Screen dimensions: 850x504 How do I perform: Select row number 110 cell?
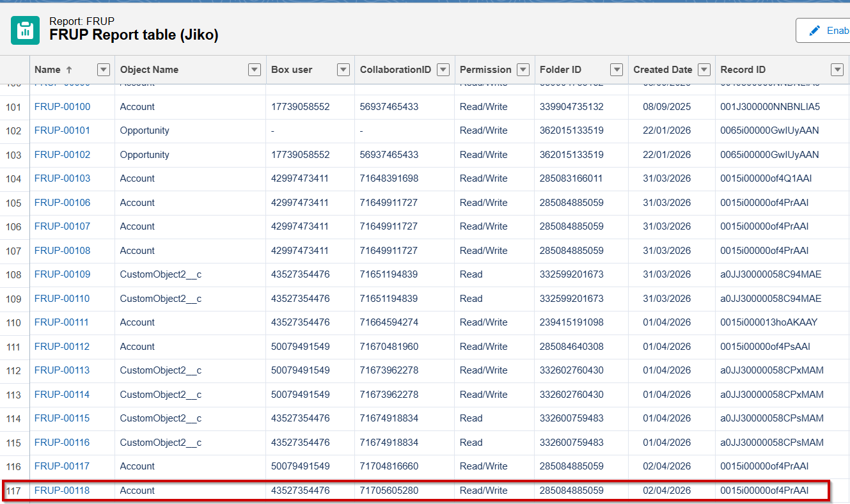14,323
